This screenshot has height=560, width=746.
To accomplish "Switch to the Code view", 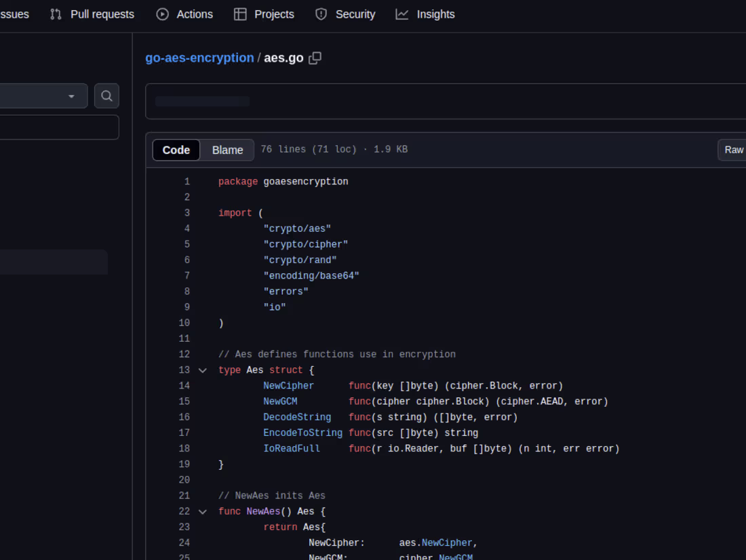I will [x=176, y=150].
